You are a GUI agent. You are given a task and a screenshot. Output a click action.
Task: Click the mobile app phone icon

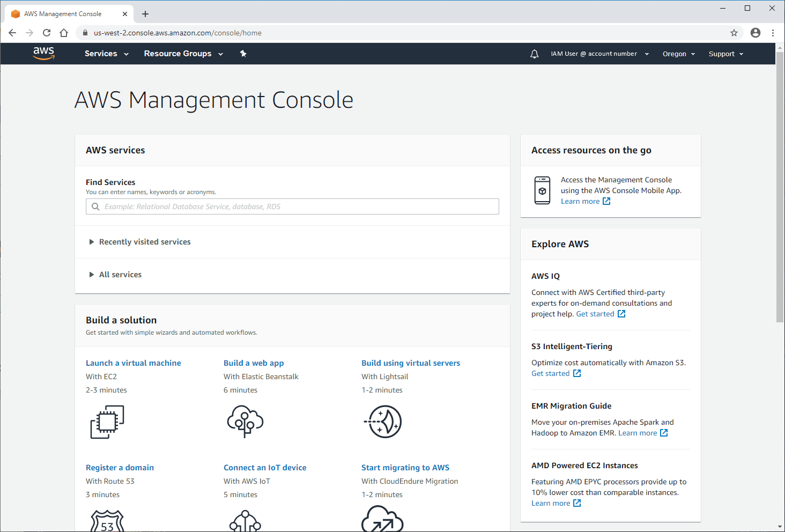[542, 190]
